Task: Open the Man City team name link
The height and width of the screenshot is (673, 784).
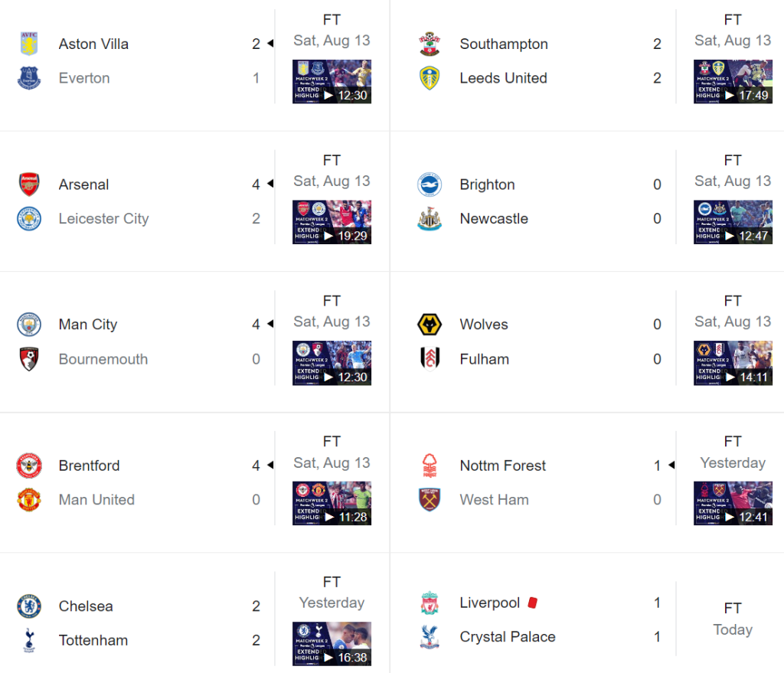Action: [88, 325]
